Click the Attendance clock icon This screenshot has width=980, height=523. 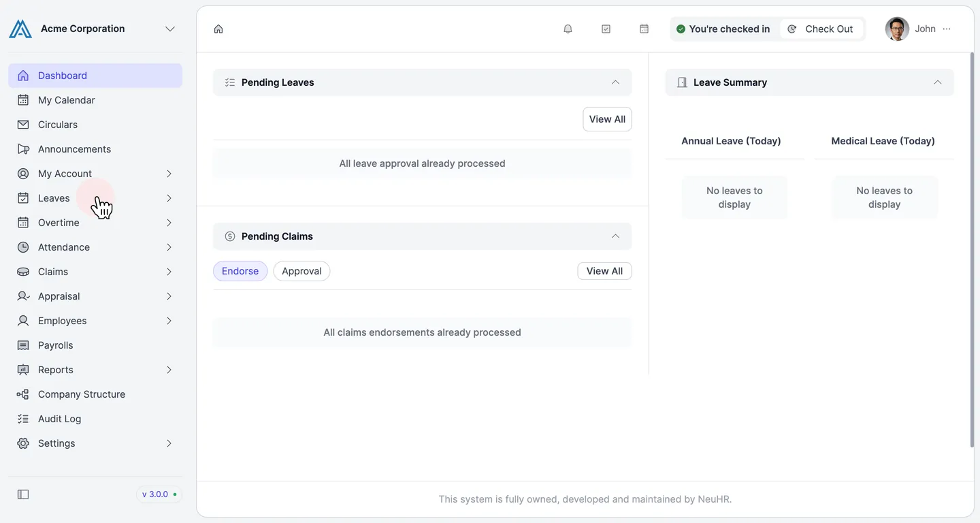[23, 247]
